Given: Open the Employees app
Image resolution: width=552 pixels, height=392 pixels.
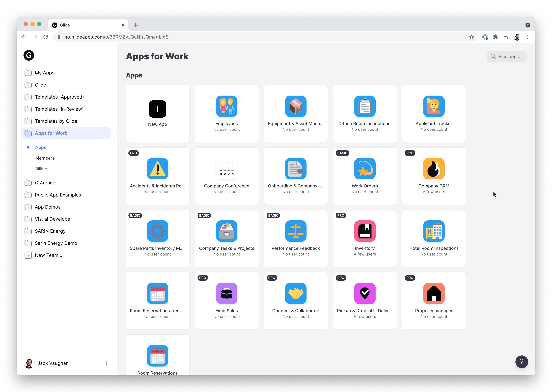Looking at the screenshot, I should click(226, 114).
